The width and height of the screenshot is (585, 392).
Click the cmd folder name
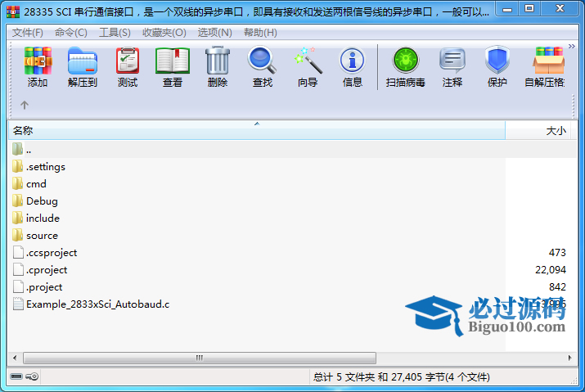coord(36,183)
